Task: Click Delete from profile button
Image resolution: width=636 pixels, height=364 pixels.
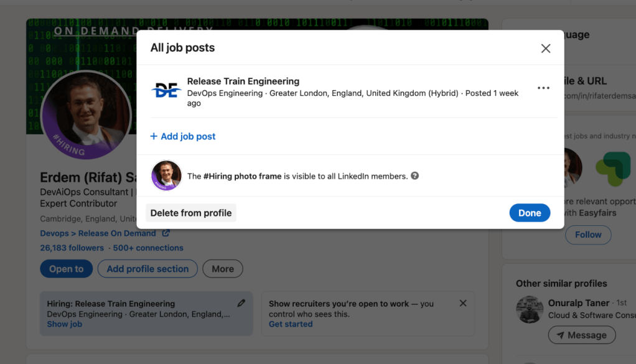Action: click(191, 213)
